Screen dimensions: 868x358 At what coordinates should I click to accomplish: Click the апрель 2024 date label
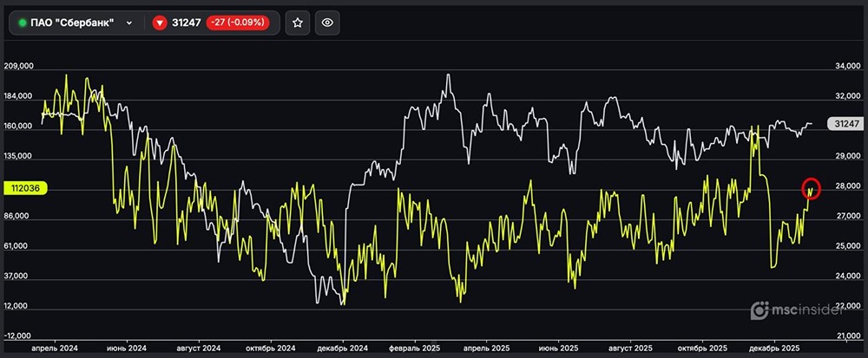(x=54, y=348)
